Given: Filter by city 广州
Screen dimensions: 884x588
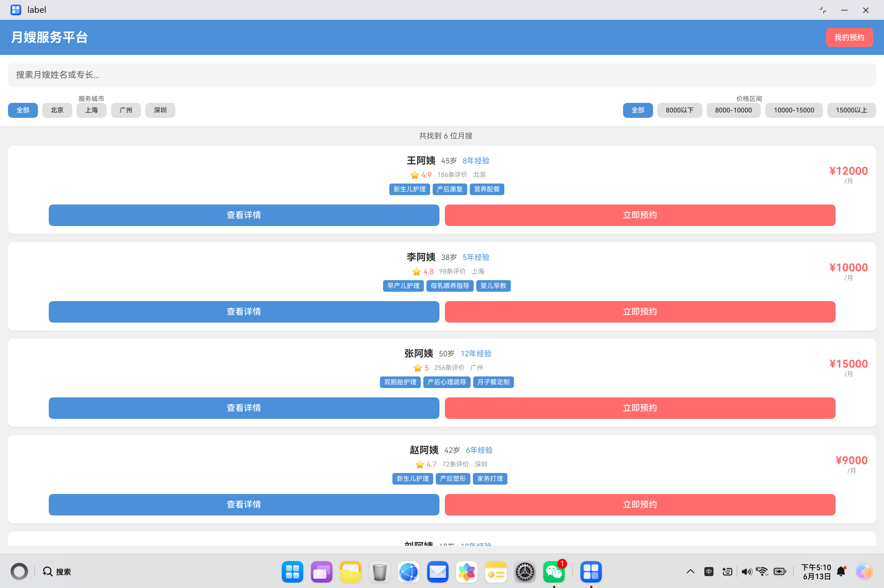Looking at the screenshot, I should [126, 110].
